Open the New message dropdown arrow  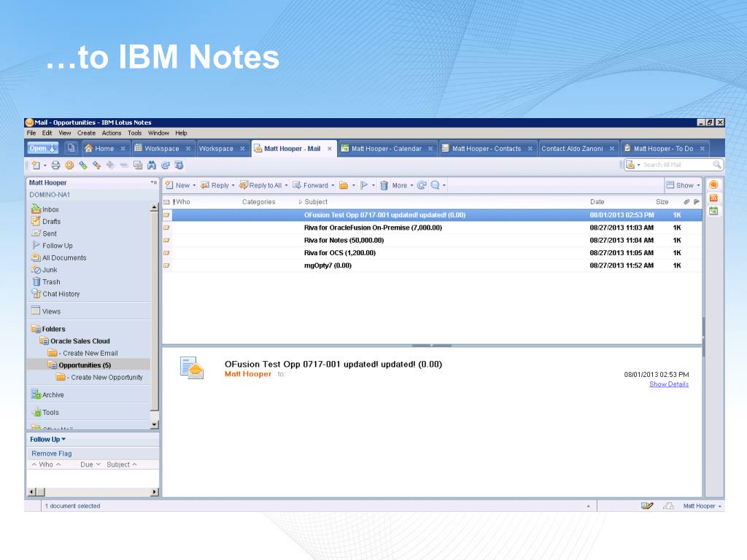tap(194, 186)
